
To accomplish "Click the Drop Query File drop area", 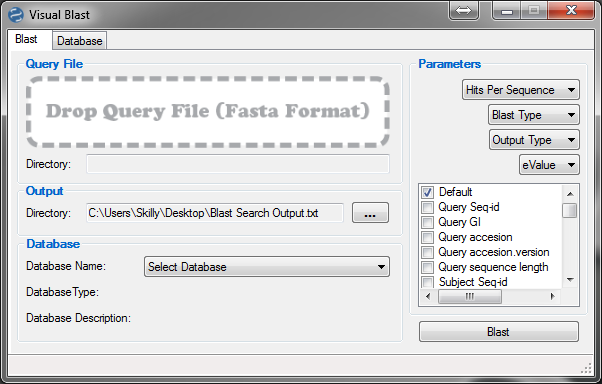I will pos(208,112).
